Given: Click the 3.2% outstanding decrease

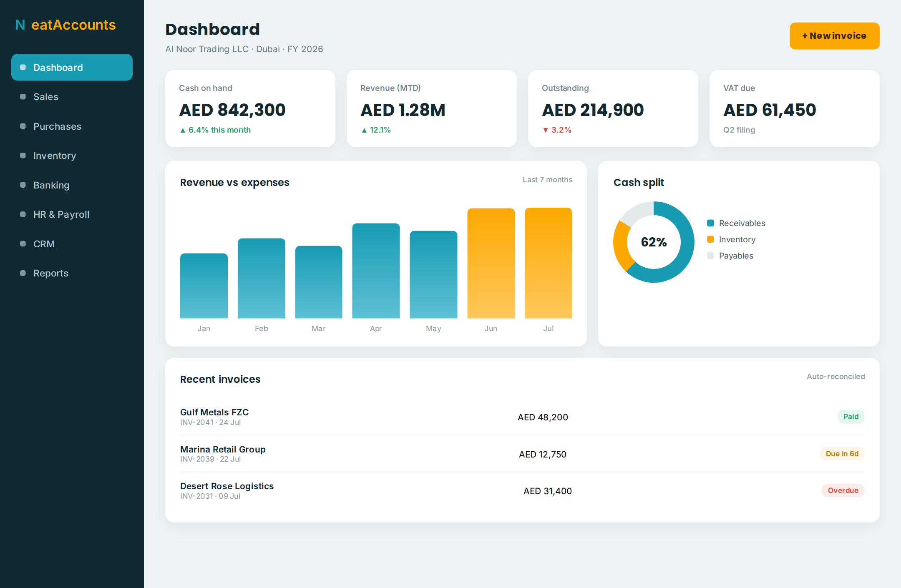Looking at the screenshot, I should pos(557,130).
